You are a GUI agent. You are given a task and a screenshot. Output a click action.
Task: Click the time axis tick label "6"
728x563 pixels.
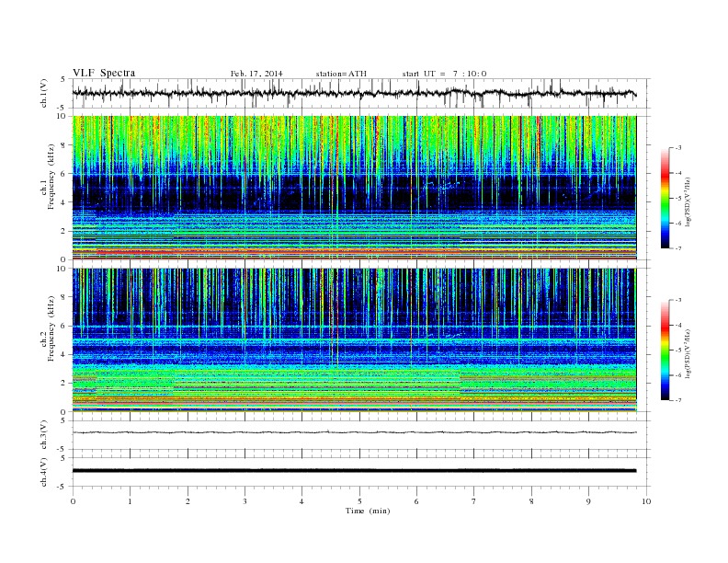click(416, 501)
